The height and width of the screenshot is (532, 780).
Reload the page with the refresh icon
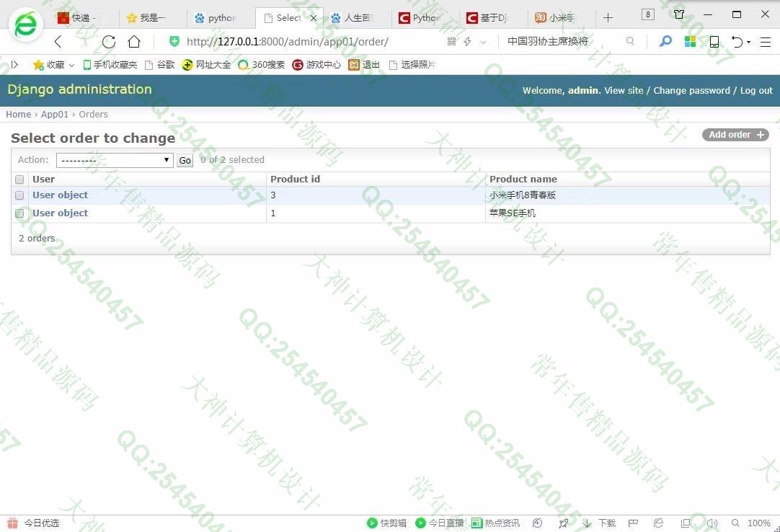[108, 42]
